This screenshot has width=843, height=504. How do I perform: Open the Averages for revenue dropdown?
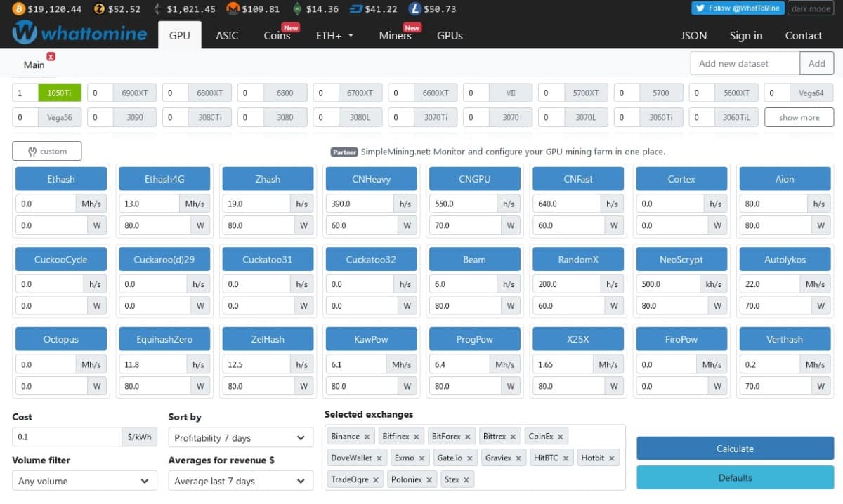click(x=241, y=481)
